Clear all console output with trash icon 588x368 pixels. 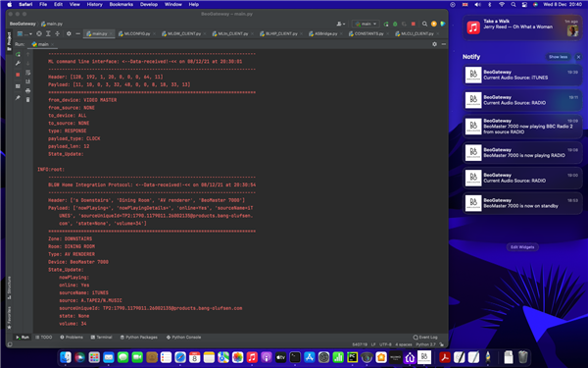click(27, 99)
